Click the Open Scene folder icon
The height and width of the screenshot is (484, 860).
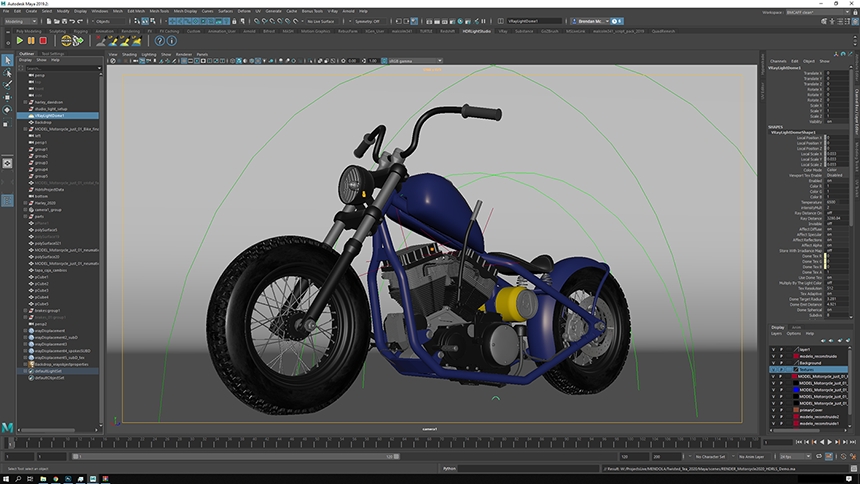[x=56, y=21]
